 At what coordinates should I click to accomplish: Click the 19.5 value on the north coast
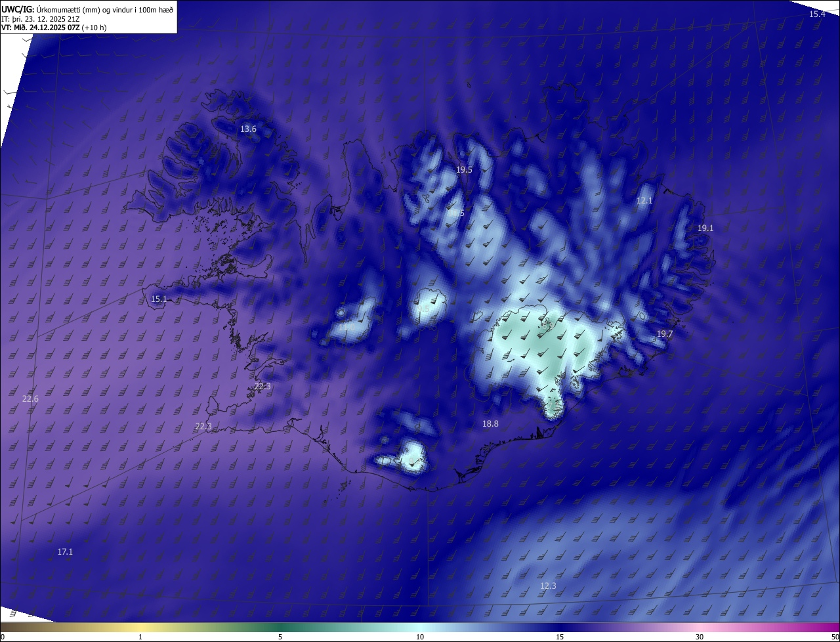click(x=464, y=169)
